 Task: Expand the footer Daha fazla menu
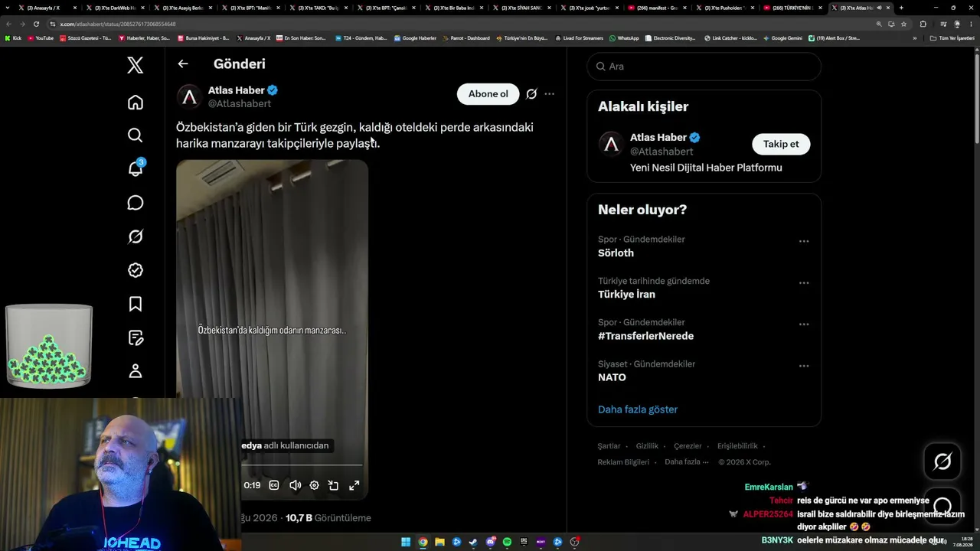pos(685,462)
